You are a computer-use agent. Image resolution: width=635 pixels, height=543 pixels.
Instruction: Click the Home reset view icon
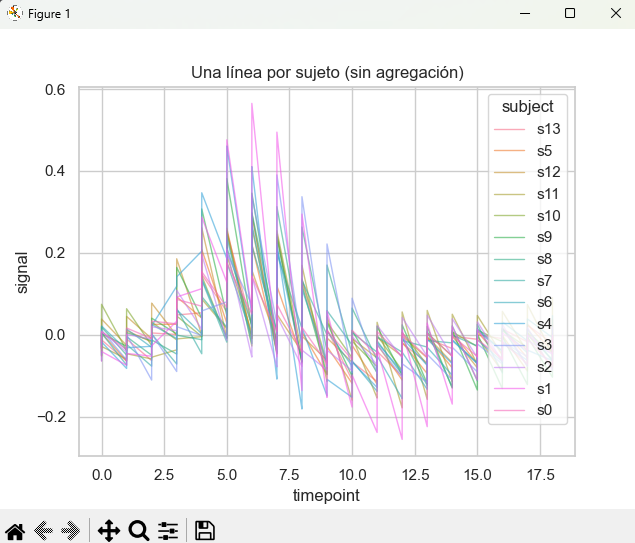coord(15,531)
